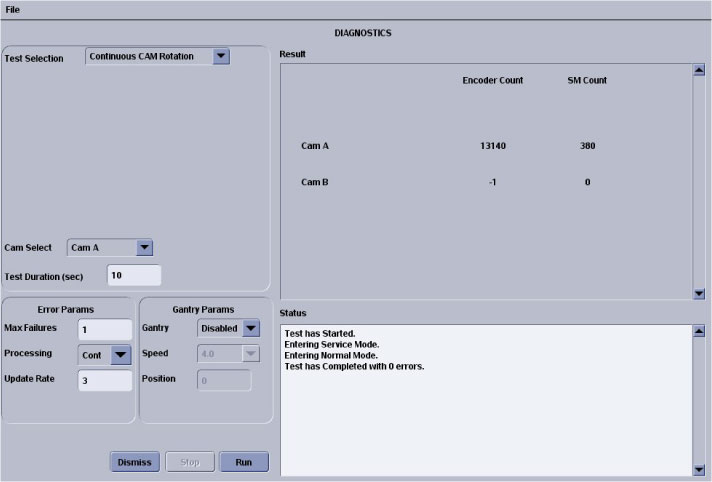Click the Cam A row label in Result
This screenshot has height=482, width=712.
coord(315,146)
